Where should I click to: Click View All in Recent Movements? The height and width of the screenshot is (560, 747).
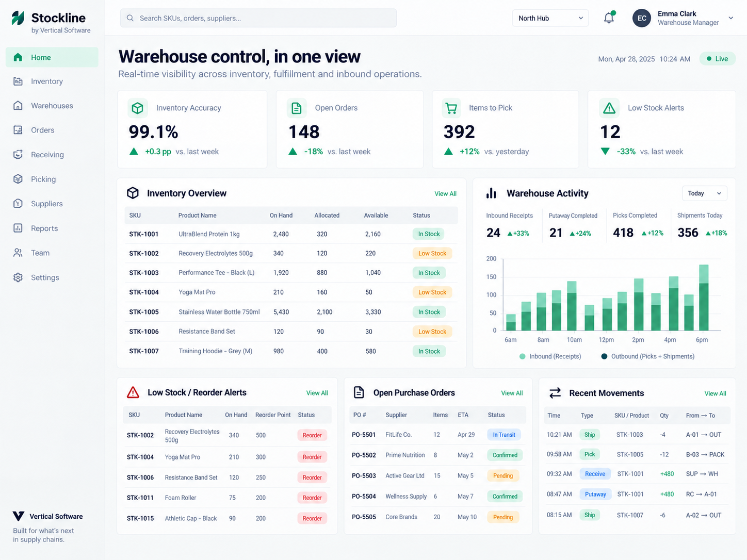point(715,393)
